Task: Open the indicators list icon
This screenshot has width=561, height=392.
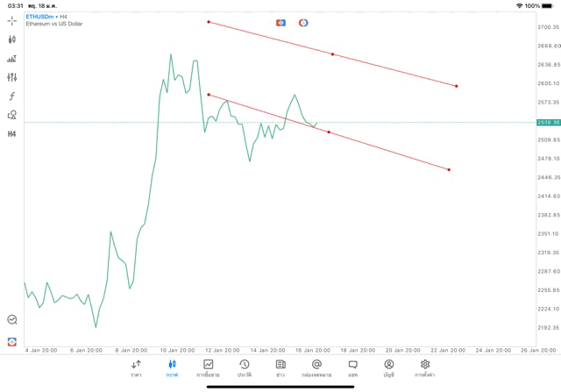Action: (x=12, y=59)
